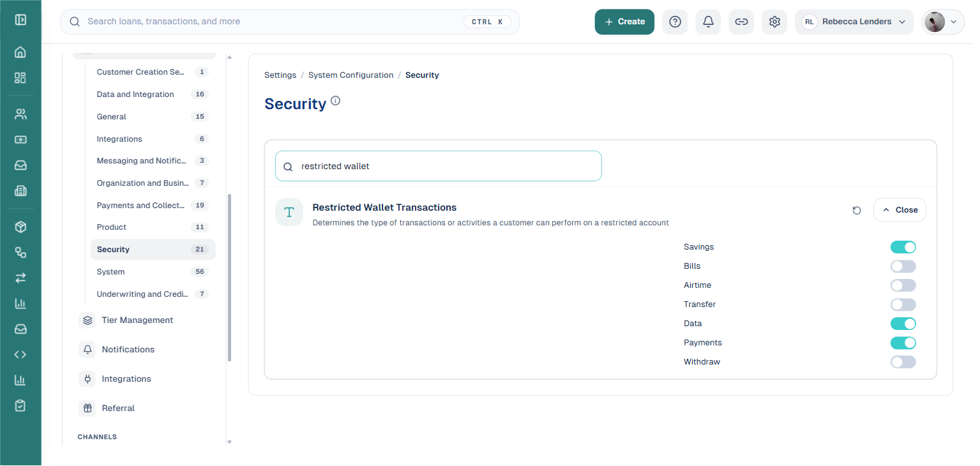Open the code brackets icon in sidebar
The width and height of the screenshot is (980, 466).
pos(20,354)
